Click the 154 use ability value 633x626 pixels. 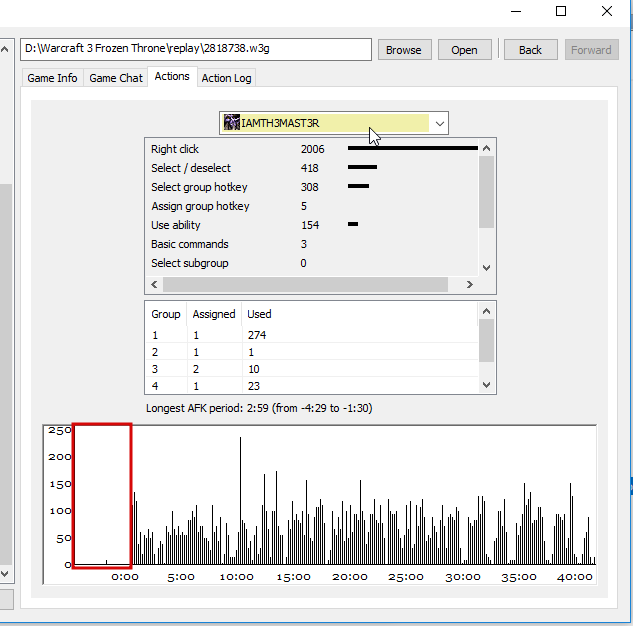click(x=310, y=225)
